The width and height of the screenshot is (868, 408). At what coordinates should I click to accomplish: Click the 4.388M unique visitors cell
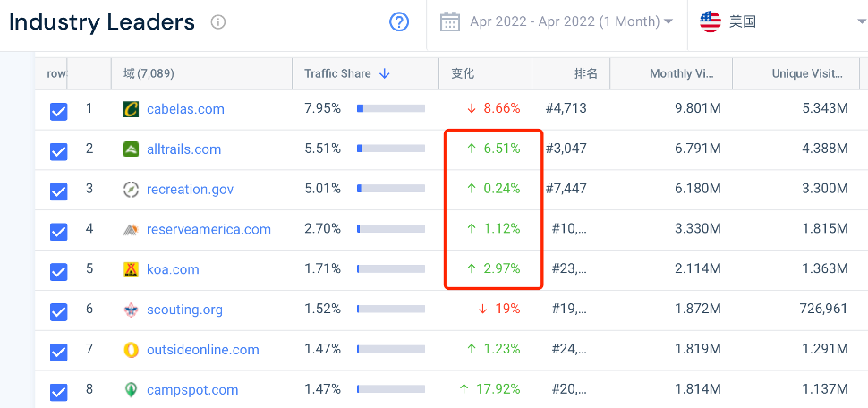[825, 149]
